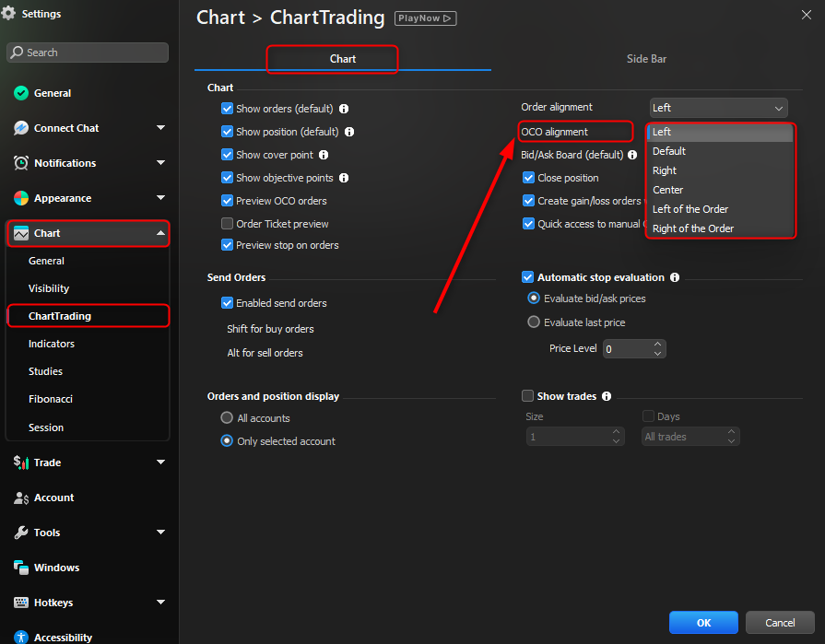Image resolution: width=825 pixels, height=644 pixels.
Task: Choose Left of the Order option
Action: (x=720, y=209)
